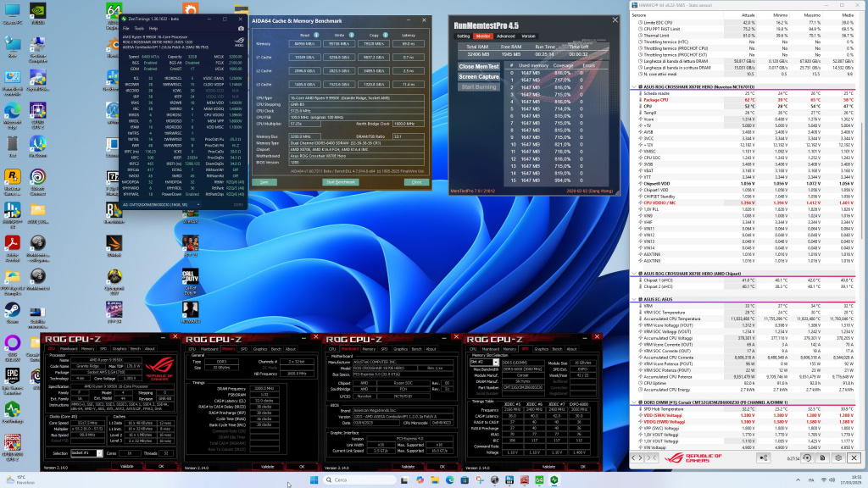Collapse the Nuvoton NCT6701D sensor group in HWiNFO
Screen dimensions: 868x488
pos(634,87)
